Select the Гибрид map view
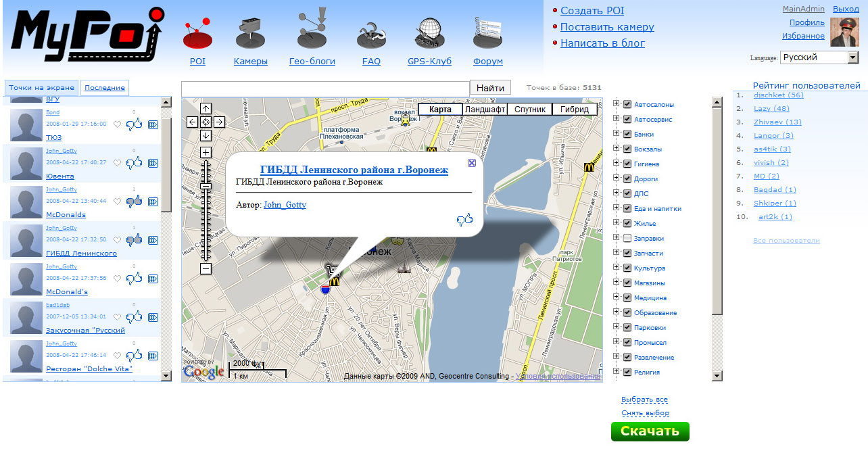The image size is (868, 453). (575, 110)
